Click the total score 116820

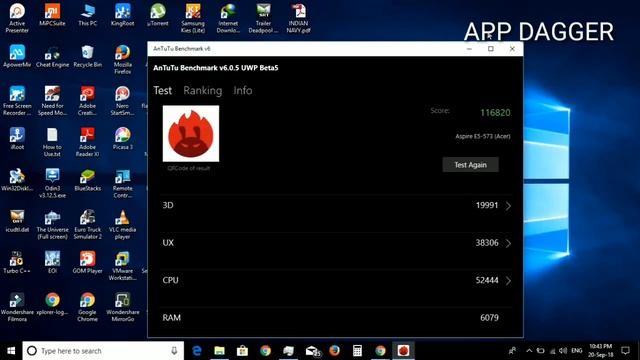click(x=495, y=113)
